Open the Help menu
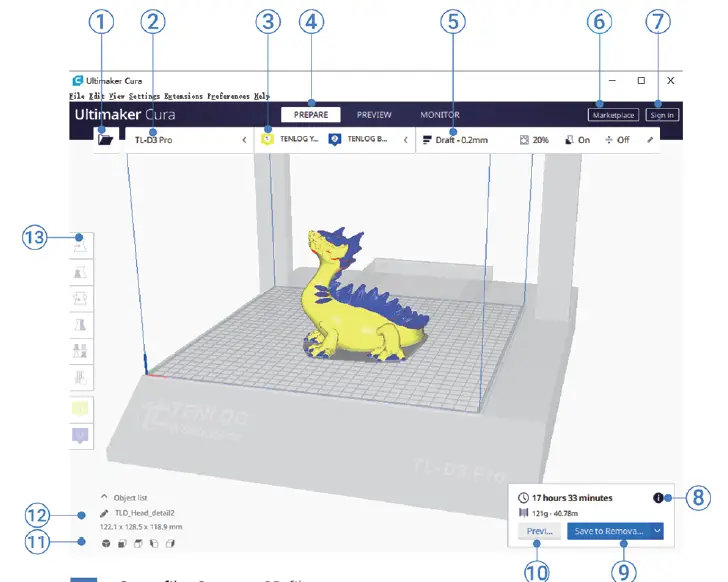728x582 pixels. click(x=261, y=96)
